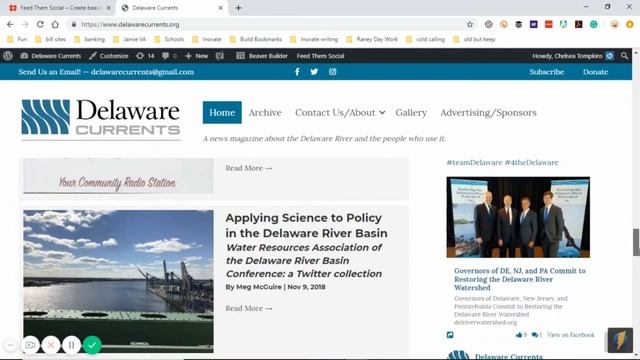The height and width of the screenshot is (360, 640).
Task: Launch Beaver Builder from admin bar
Action: pos(262,56)
